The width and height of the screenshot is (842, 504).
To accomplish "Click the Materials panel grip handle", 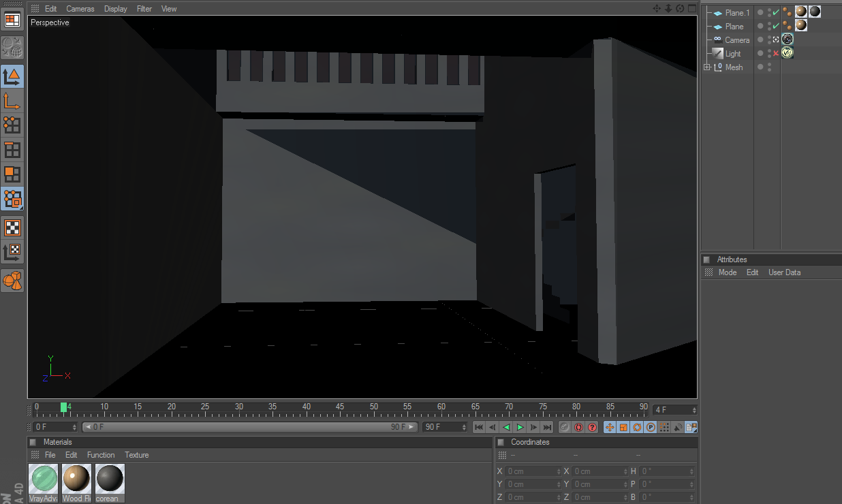I will point(35,454).
